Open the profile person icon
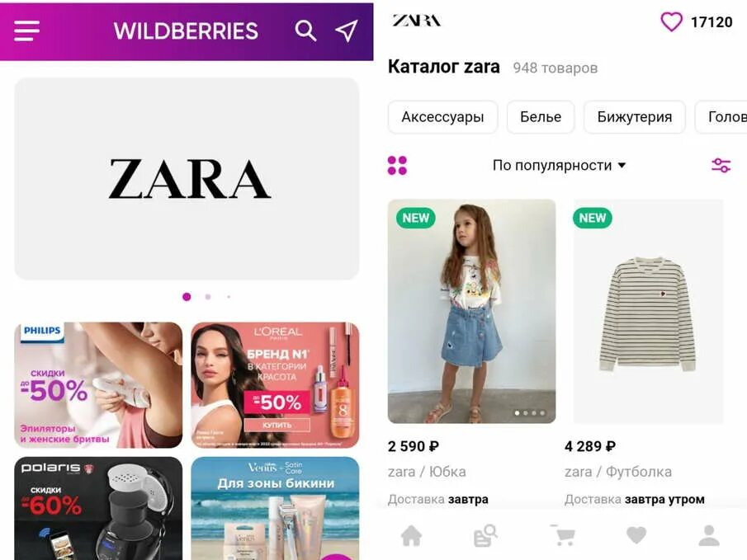Viewport: 747px width, 560px height. click(x=709, y=535)
